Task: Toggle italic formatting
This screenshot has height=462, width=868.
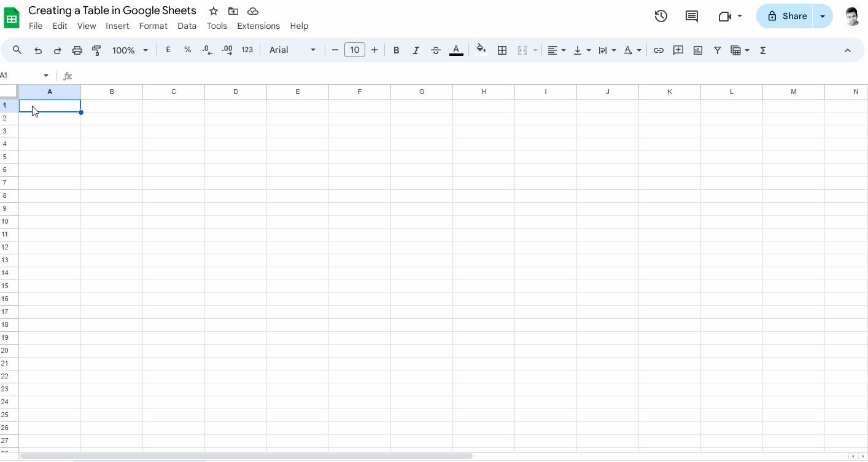Action: pos(416,50)
